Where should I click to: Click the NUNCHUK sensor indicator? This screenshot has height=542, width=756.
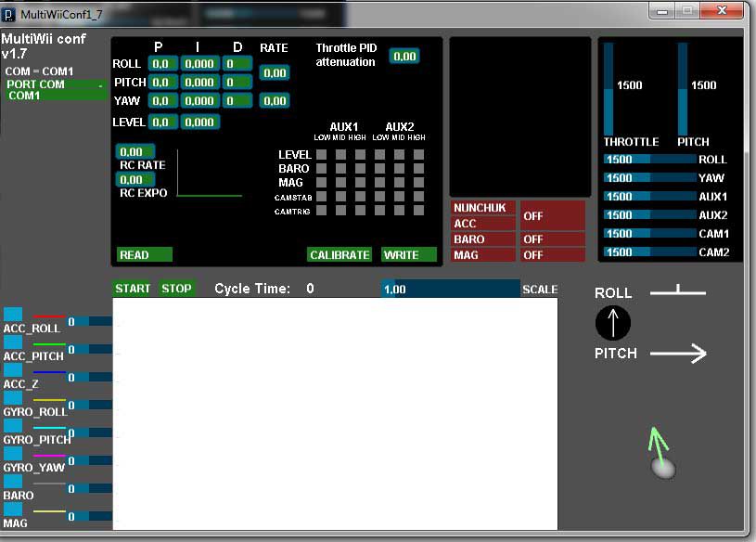[483, 207]
